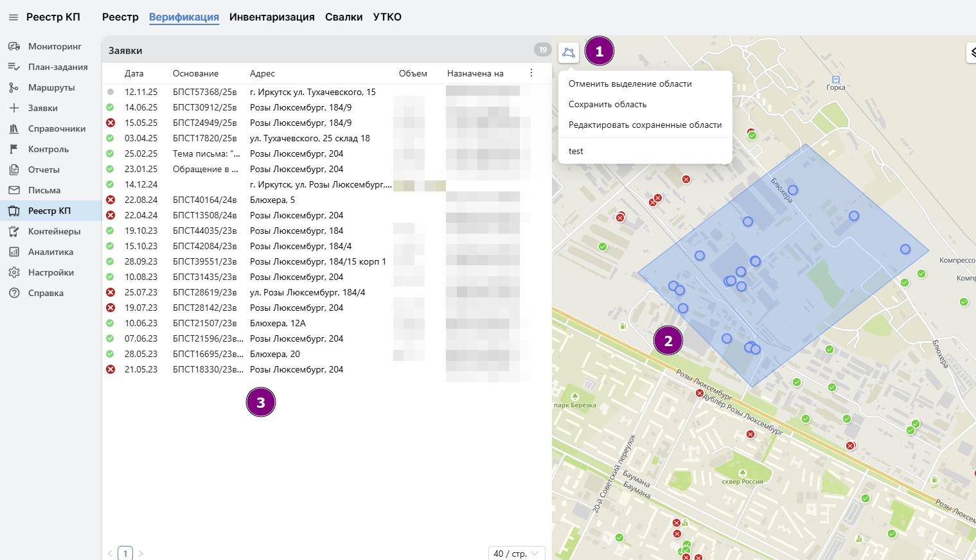Click Редактировать сохраненные области option
The height and width of the screenshot is (560, 976).
point(644,125)
